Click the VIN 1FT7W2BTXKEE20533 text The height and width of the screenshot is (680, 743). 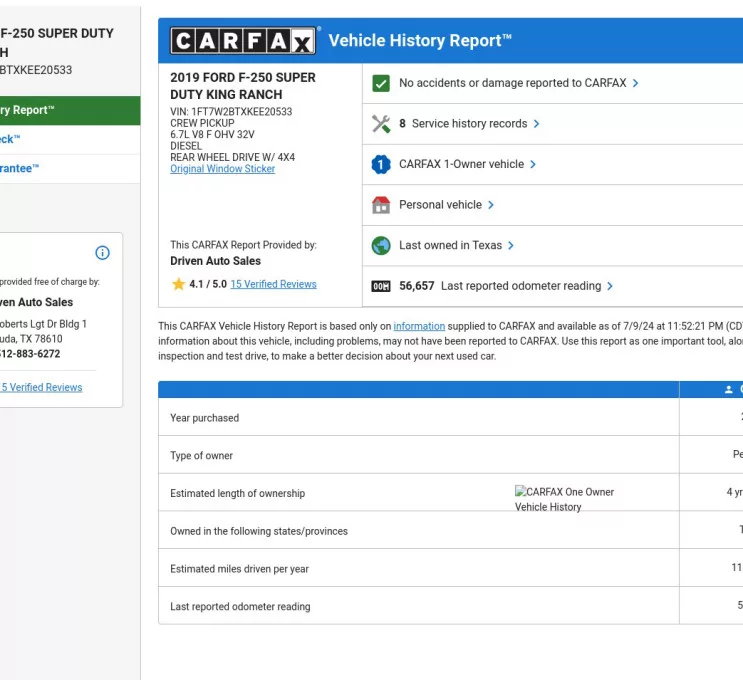coord(231,112)
